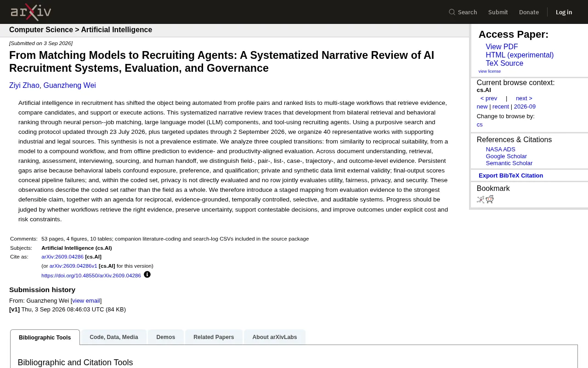Open Submit in the top navigation
Screen dimensions: 588x368
[498, 12]
